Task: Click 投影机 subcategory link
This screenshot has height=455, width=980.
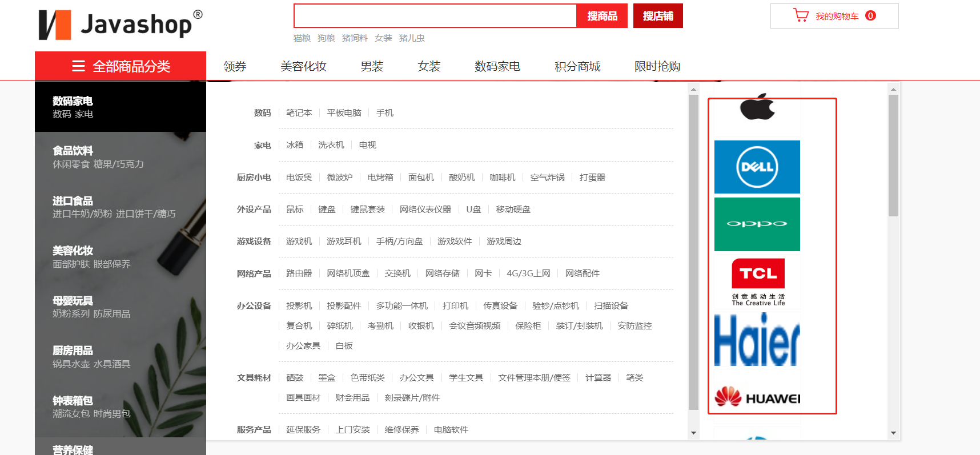Action: (x=299, y=306)
